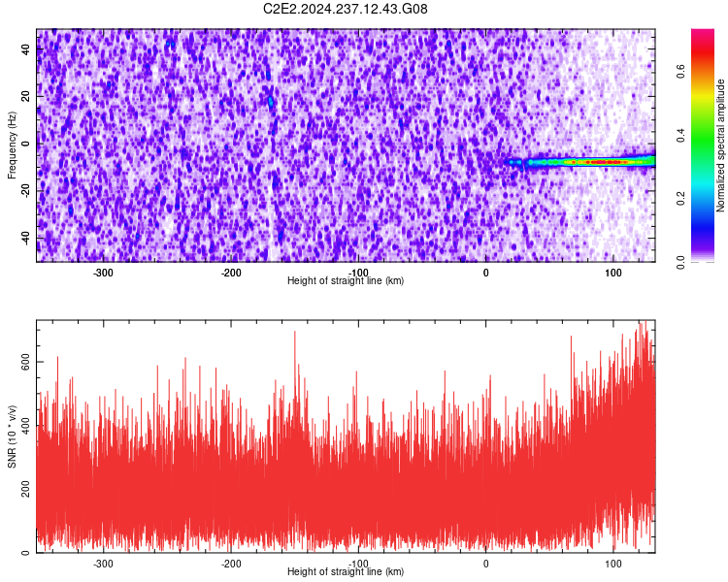This screenshot has width=728, height=582.
Task: Click the rainbow color scale bar
Action: (x=703, y=145)
